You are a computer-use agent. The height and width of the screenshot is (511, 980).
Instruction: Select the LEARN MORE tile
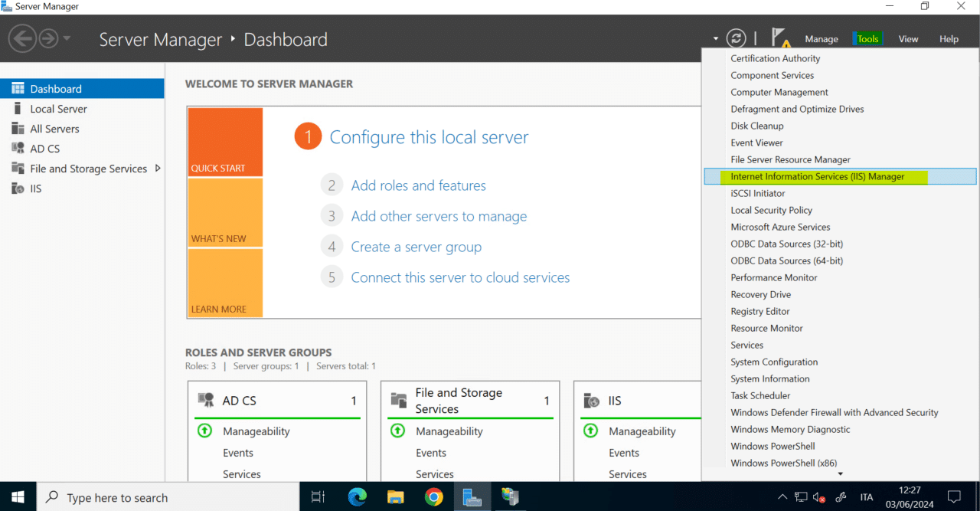[225, 283]
